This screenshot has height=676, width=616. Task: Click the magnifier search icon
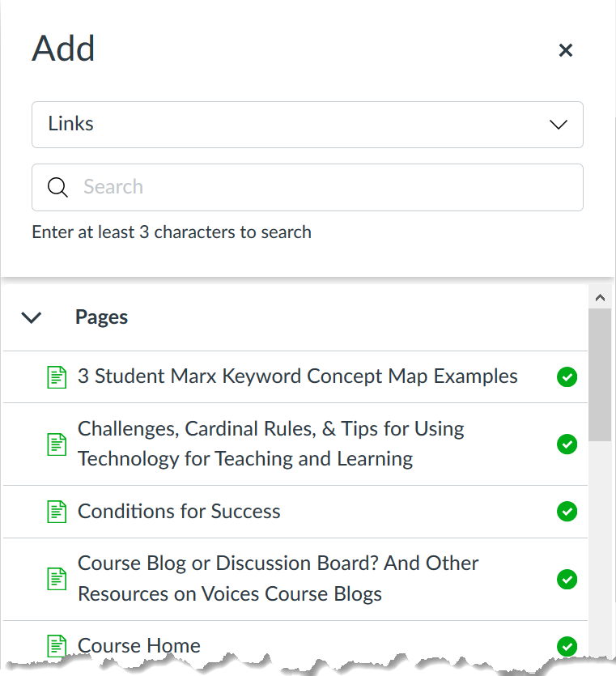click(x=57, y=188)
